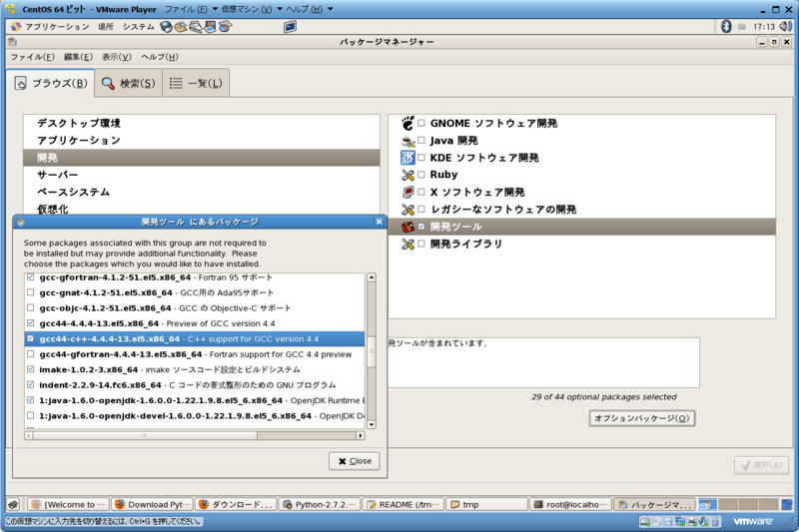Open the VMware ファイル(F) dropdown menu
Viewport: 799px width, 532px height.
pos(191,9)
